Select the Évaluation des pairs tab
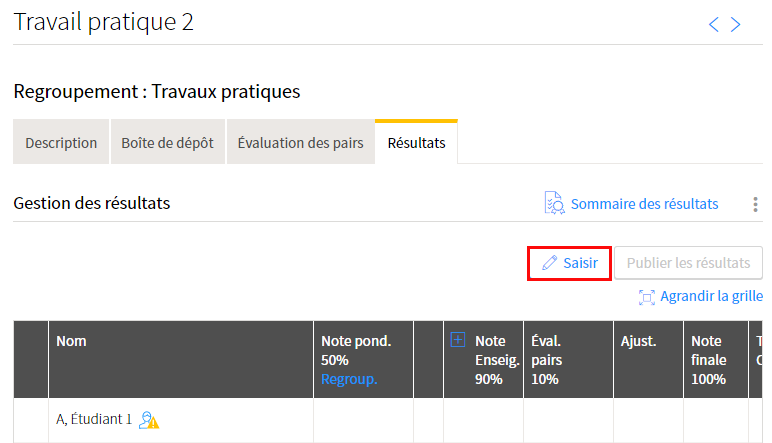The height and width of the screenshot is (443, 772). [x=300, y=143]
